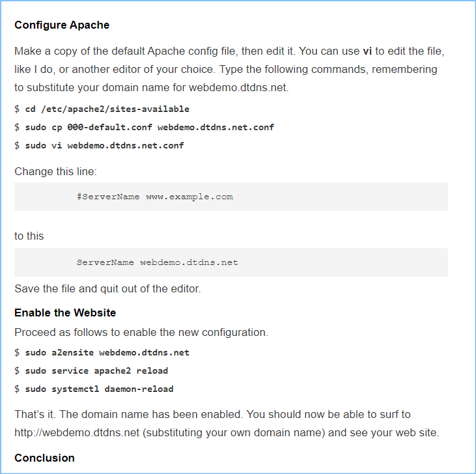476x474 pixels.
Task: Click the "sudo systemctl daemon-reload" command
Action: 99,389
